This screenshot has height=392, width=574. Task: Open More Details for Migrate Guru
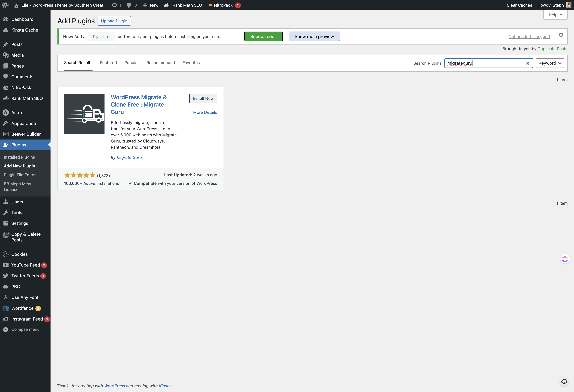pyautogui.click(x=205, y=112)
